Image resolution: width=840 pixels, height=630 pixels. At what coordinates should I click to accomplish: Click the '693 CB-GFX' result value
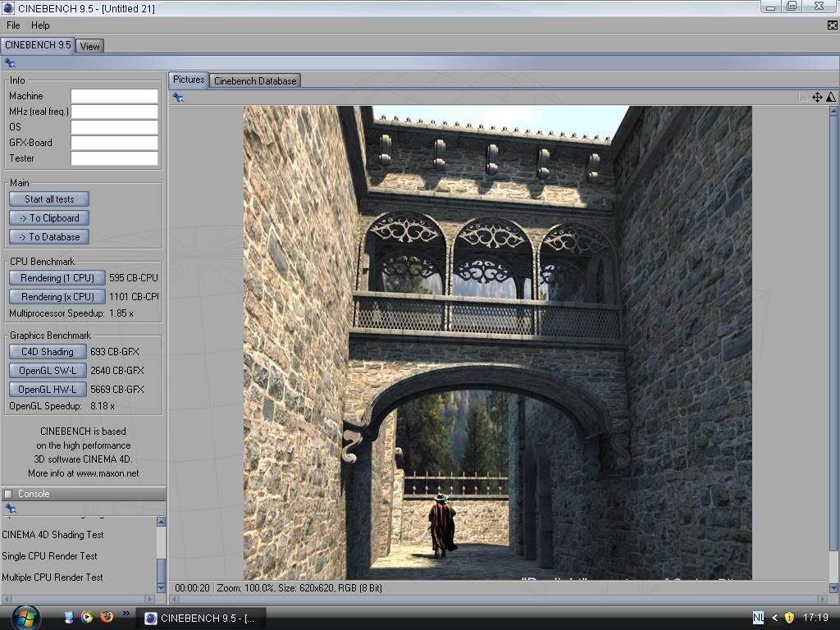click(115, 352)
